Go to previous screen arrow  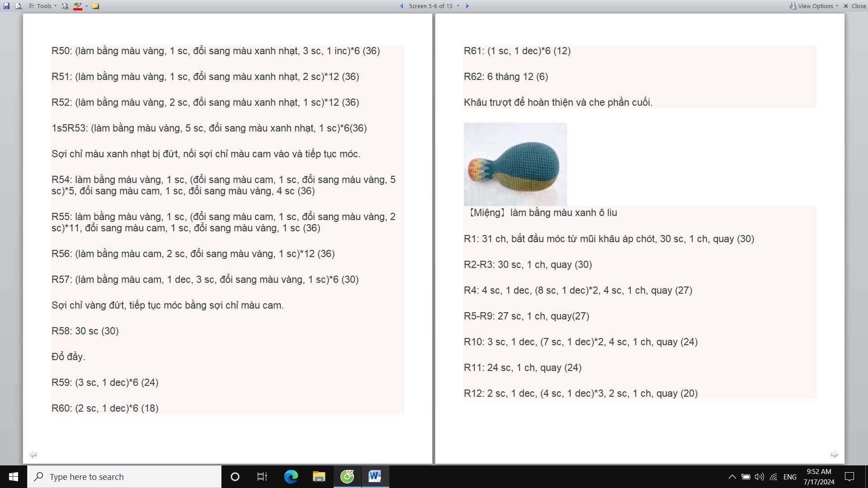pos(401,6)
